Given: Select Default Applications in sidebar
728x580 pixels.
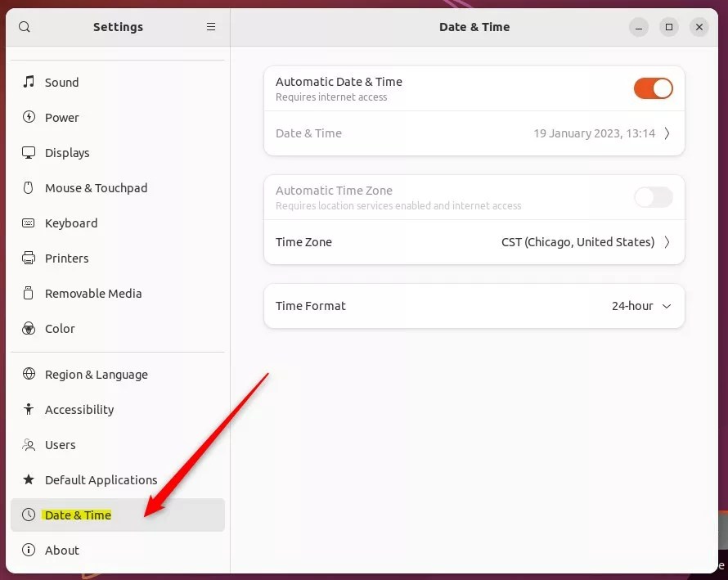Looking at the screenshot, I should pyautogui.click(x=101, y=480).
